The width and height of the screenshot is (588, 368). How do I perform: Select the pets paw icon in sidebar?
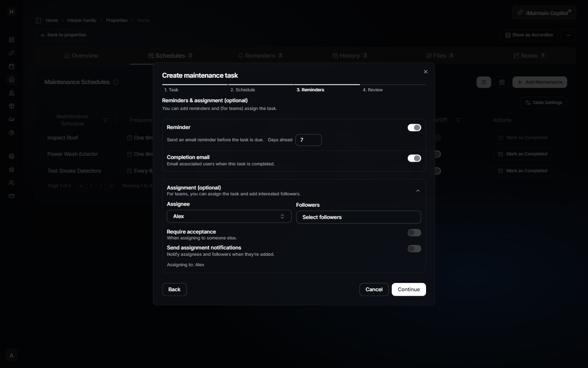(x=11, y=132)
